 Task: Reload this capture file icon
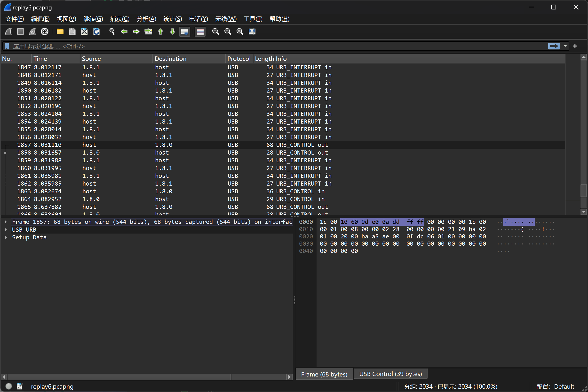point(96,32)
